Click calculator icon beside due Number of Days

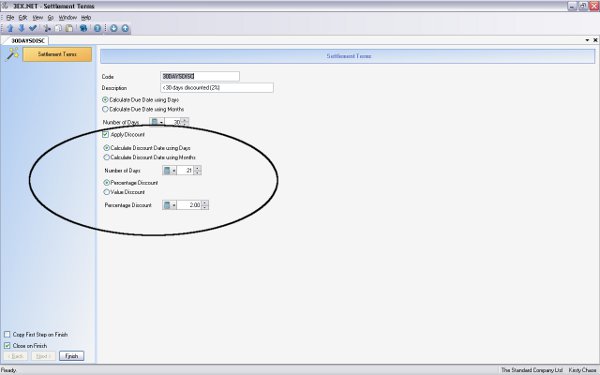coord(154,122)
